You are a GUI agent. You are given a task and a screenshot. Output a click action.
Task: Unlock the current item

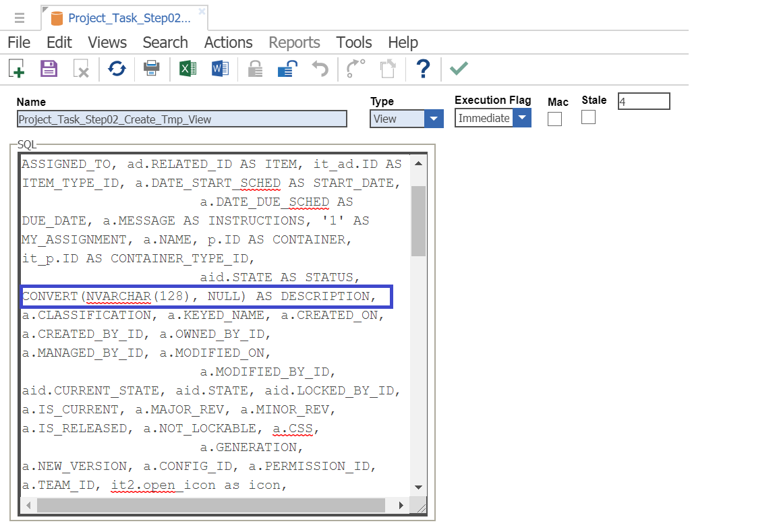[286, 68]
